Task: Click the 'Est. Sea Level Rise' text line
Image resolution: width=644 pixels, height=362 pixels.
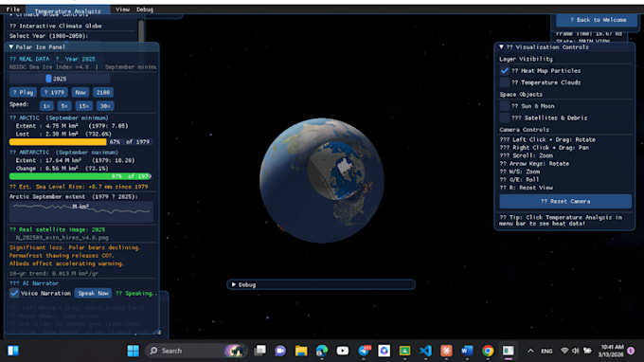Action: click(79, 187)
